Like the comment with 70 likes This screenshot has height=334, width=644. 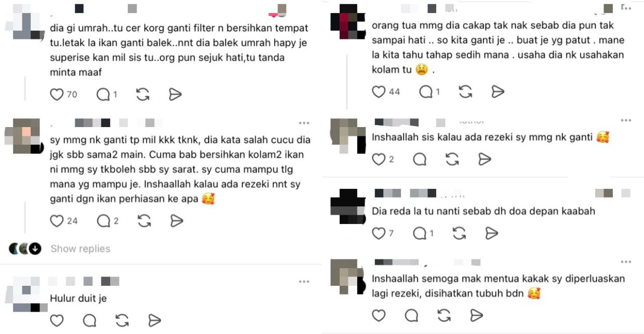[x=57, y=94]
